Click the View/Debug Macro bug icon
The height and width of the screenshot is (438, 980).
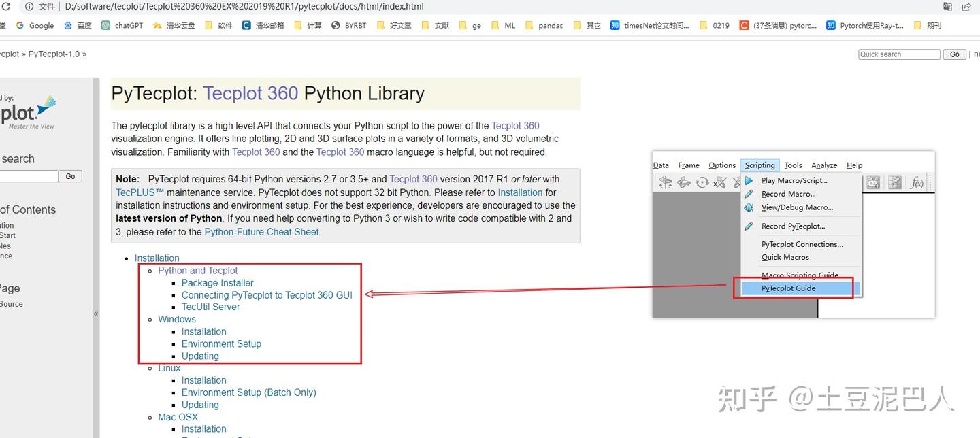(749, 207)
